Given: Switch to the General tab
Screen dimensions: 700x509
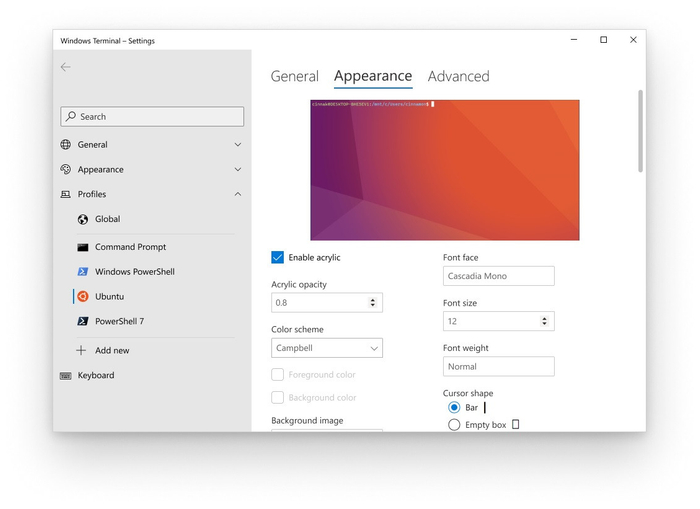Looking at the screenshot, I should [295, 76].
